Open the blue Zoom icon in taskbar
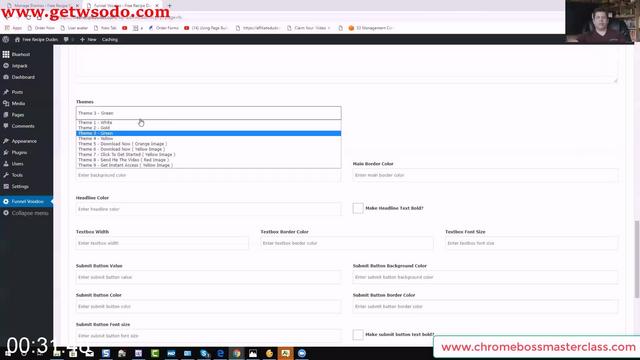 302,353
